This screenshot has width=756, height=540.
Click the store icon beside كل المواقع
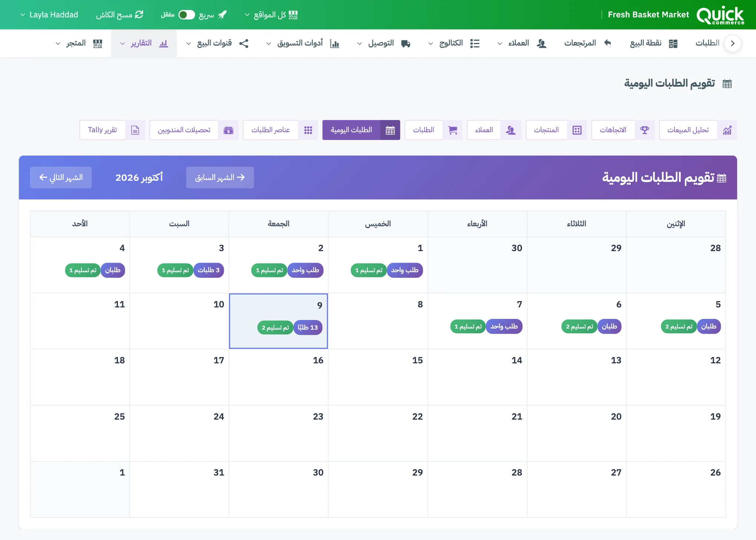[x=293, y=15]
